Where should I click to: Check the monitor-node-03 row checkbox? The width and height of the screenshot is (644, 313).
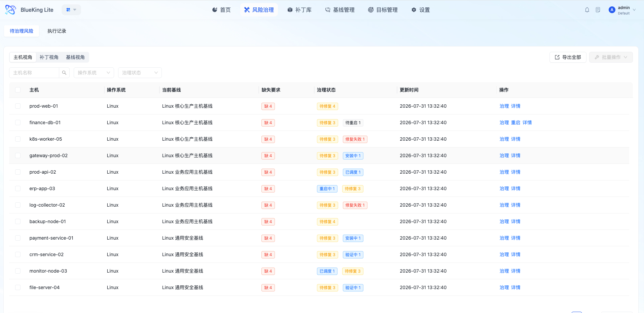(18, 271)
